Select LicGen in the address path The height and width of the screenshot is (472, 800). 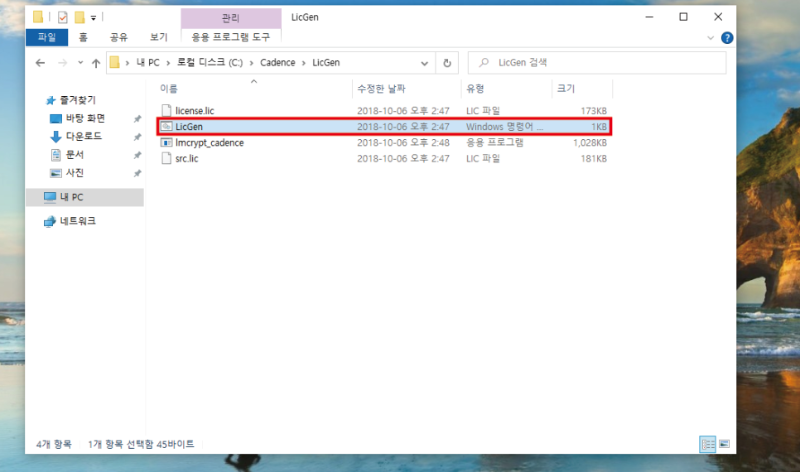(x=326, y=63)
